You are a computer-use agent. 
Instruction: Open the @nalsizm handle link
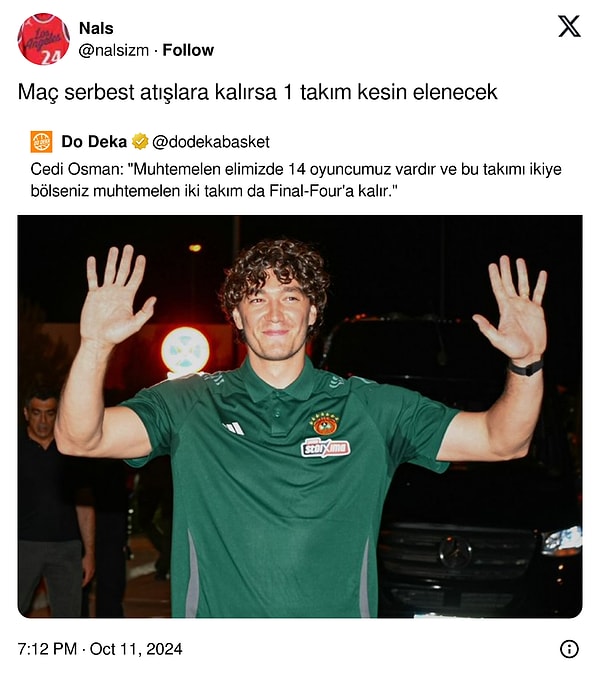pos(113,51)
